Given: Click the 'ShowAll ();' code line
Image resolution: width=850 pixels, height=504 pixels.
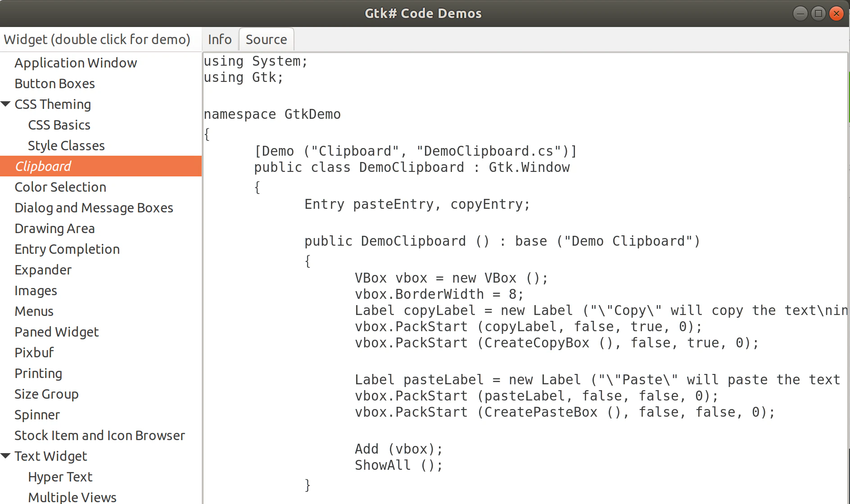Looking at the screenshot, I should [398, 465].
